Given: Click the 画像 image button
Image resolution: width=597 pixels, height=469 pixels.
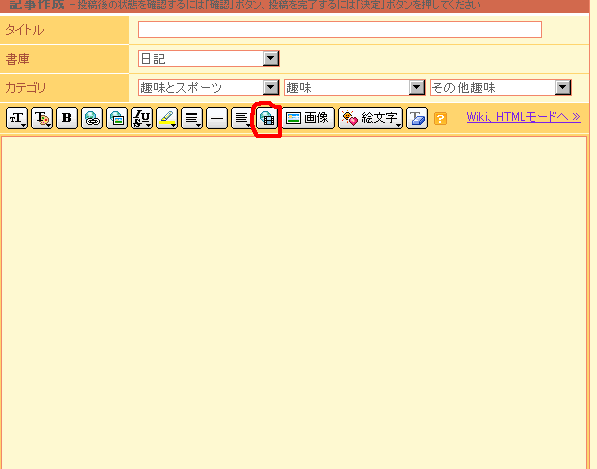Looking at the screenshot, I should point(308,118).
